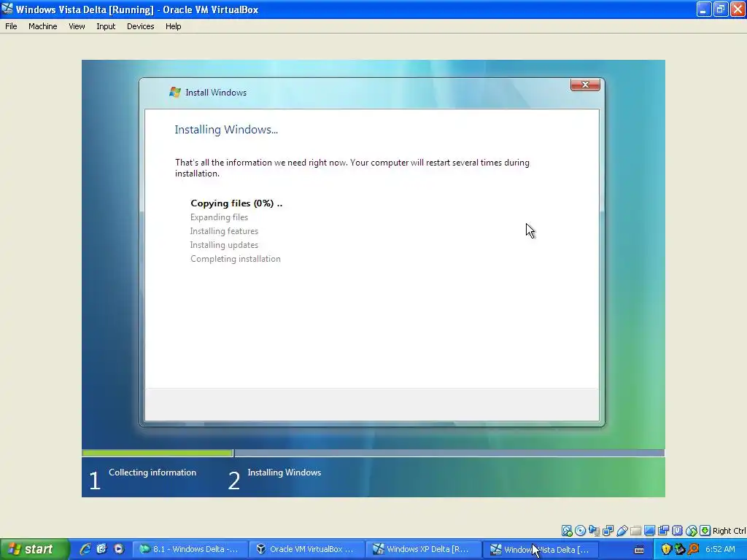
Task: Click the Outlook Express Quick Launch icon
Action: [x=101, y=549]
